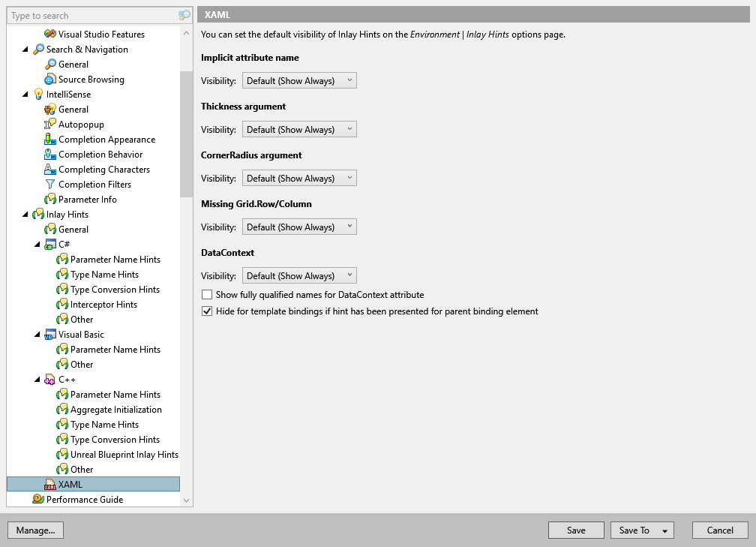The height and width of the screenshot is (547, 756).
Task: Collapse the Inlay Hints tree node
Action: click(25, 214)
